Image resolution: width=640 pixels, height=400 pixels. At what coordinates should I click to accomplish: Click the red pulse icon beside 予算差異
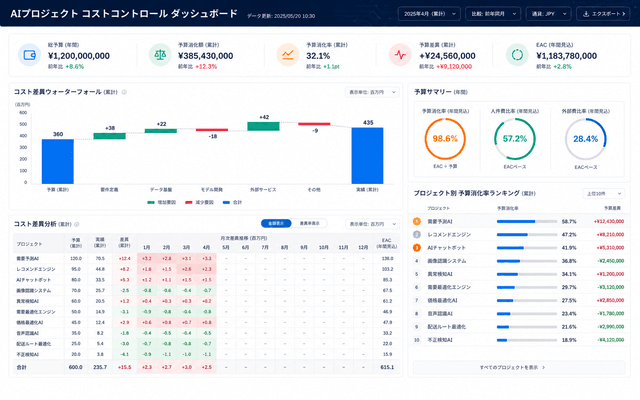pyautogui.click(x=400, y=55)
